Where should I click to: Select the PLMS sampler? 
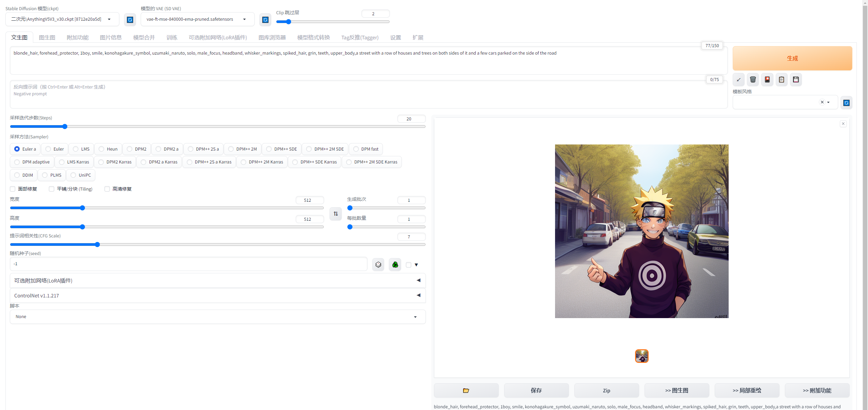coord(52,175)
